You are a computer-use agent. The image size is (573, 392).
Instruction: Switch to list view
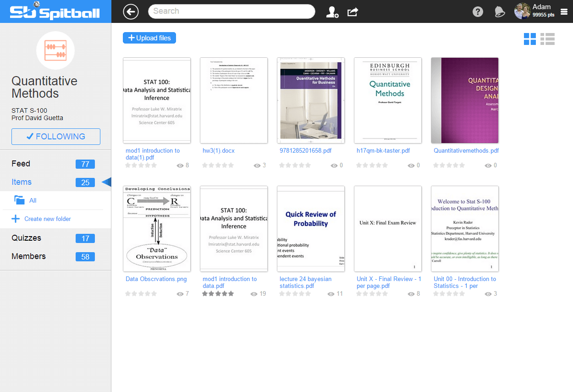tap(547, 39)
